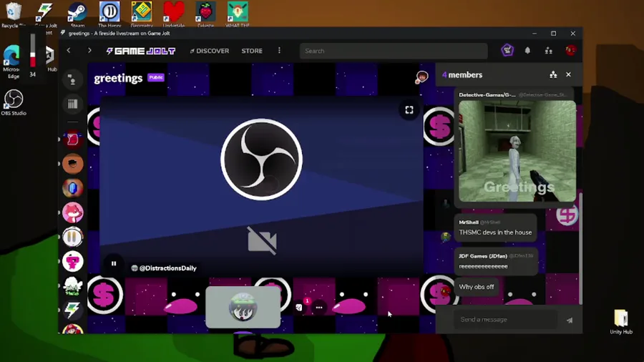The height and width of the screenshot is (362, 644).
Task: Open the members list icon in chat
Action: pyautogui.click(x=553, y=74)
